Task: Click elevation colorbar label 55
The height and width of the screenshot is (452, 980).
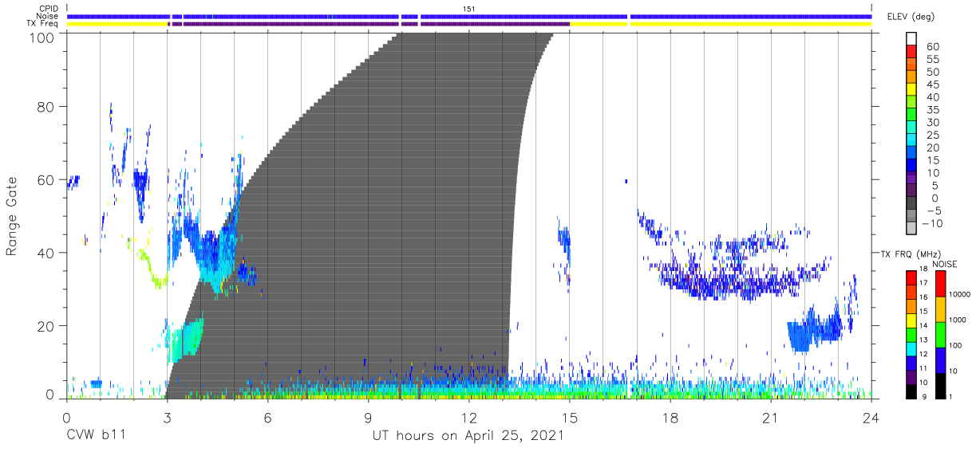Action: (x=933, y=60)
